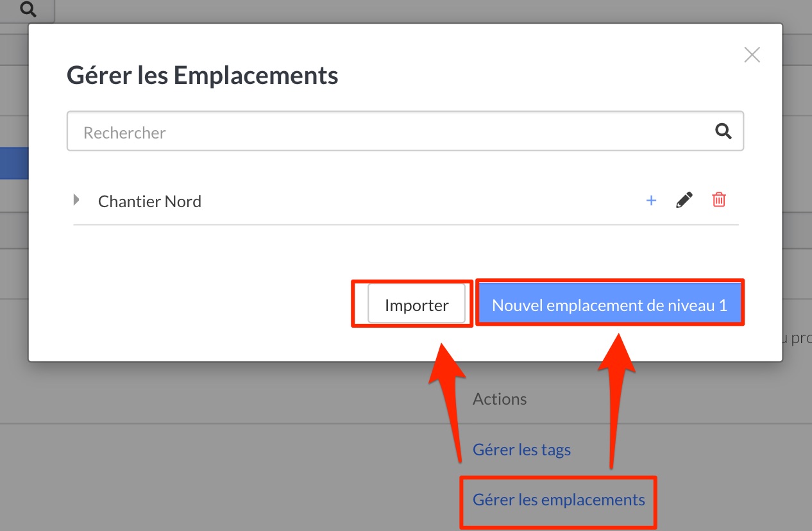Screen dimensions: 812x531
Task: Click the Gérer les Emplacements dialog title
Action: point(203,76)
